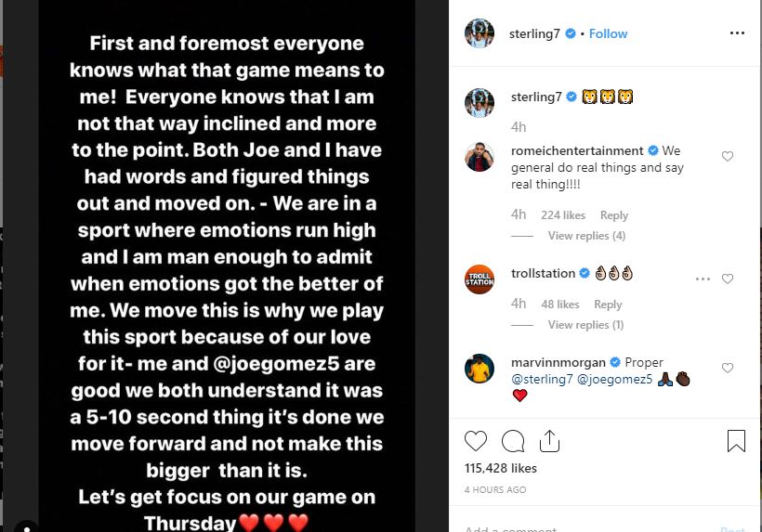
Task: Open the comment bubble icon
Action: pos(512,441)
